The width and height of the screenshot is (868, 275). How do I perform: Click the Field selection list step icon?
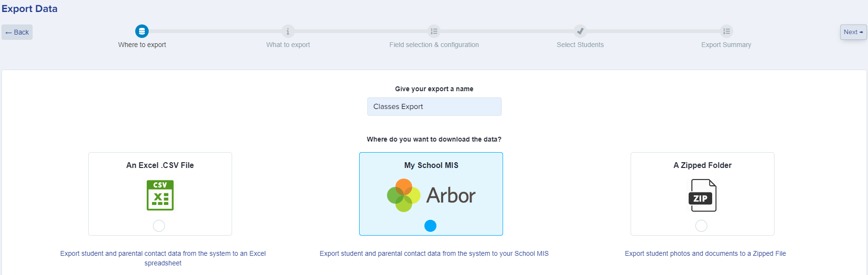point(434,31)
